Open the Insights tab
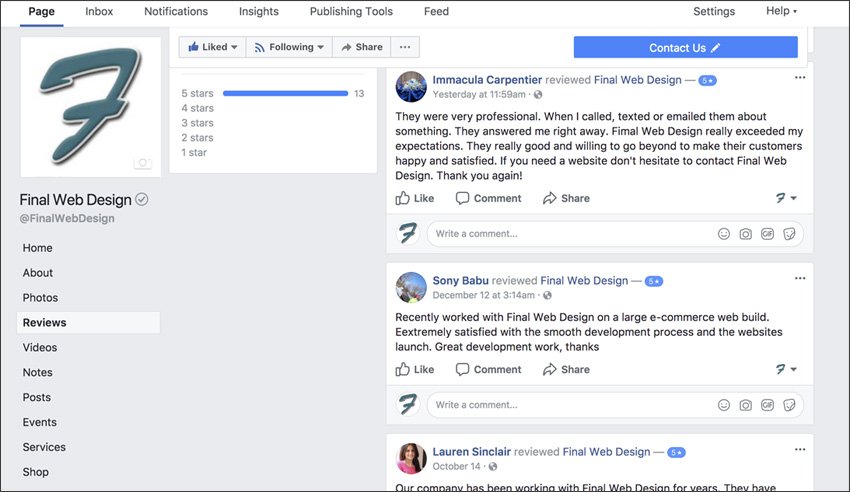Image resolution: width=850 pixels, height=492 pixels. click(x=259, y=11)
